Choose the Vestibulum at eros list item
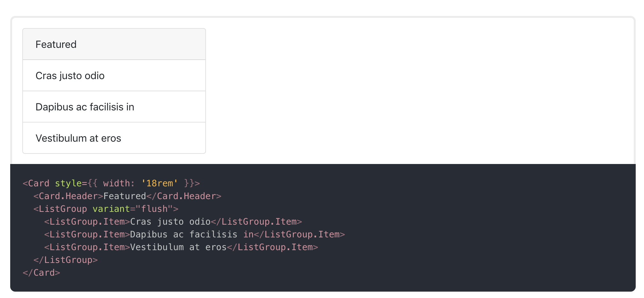 (114, 138)
